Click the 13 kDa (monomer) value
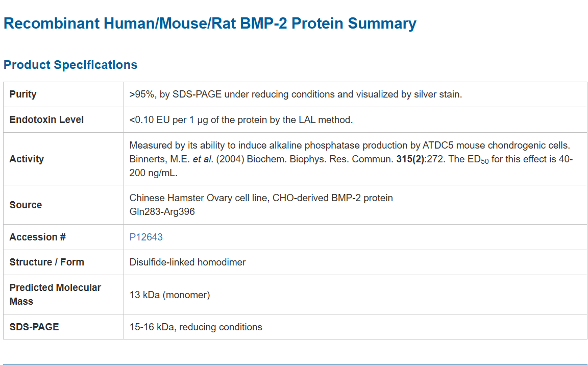 pos(169,295)
